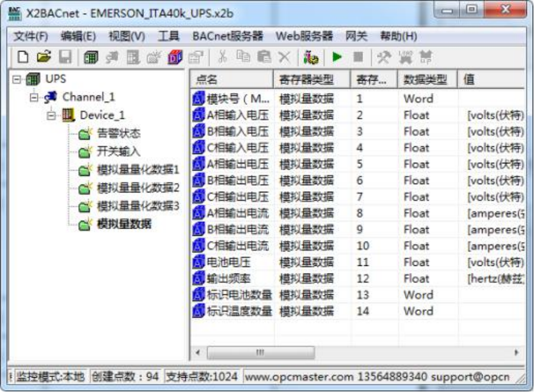Viewport: 534px width, 392px height.
Task: Open the 工具 menu
Action: pos(169,36)
